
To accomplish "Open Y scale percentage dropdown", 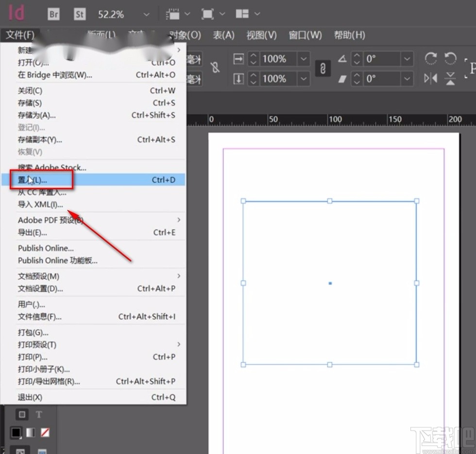I will (x=304, y=79).
